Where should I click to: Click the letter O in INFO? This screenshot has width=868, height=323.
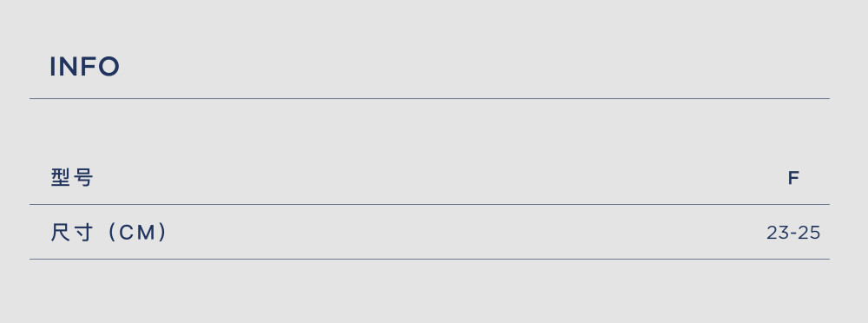coord(109,67)
